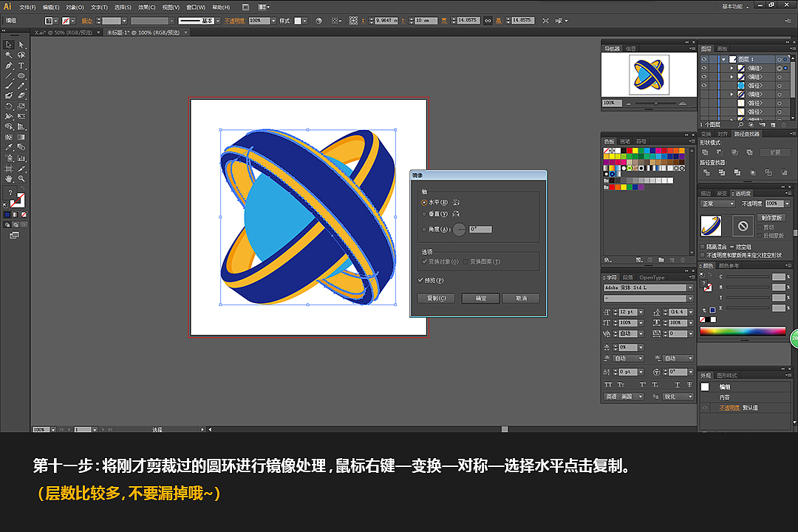
Task: Toggle the 预览 (Preview) checkbox
Action: (x=420, y=280)
